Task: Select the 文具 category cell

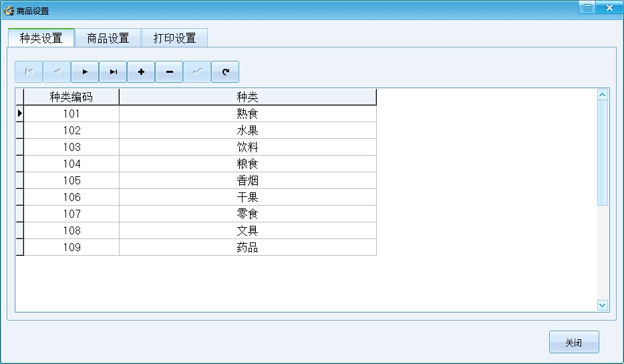Action: click(248, 230)
